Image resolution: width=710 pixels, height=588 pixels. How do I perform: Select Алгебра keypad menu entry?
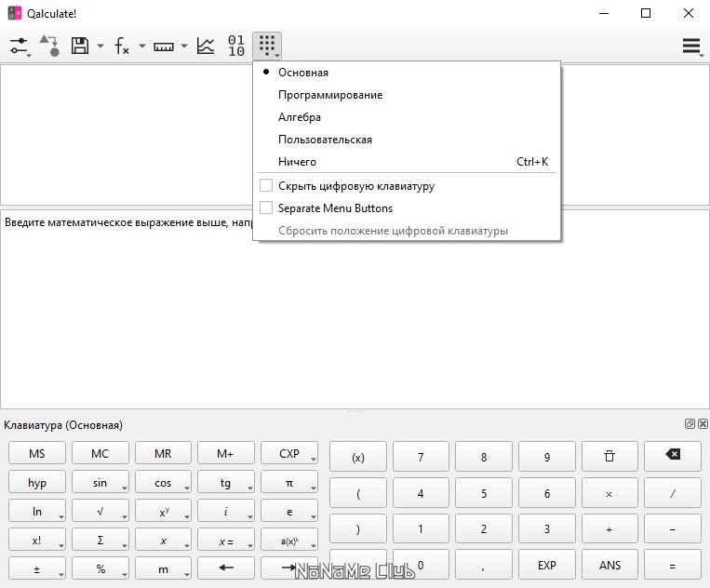[300, 117]
